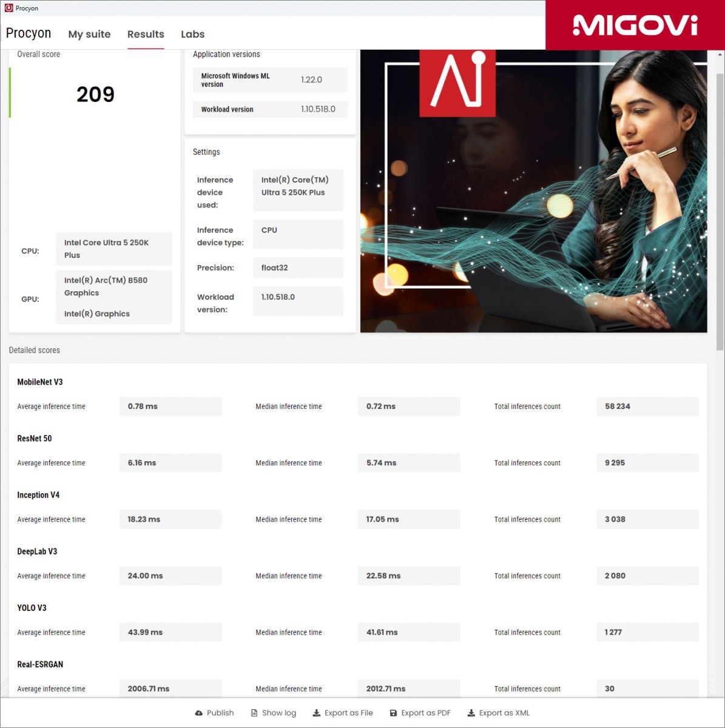Click the Intel Core Ultra 5 250K Plus CPU field
The height and width of the screenshot is (728, 725).
click(x=114, y=249)
